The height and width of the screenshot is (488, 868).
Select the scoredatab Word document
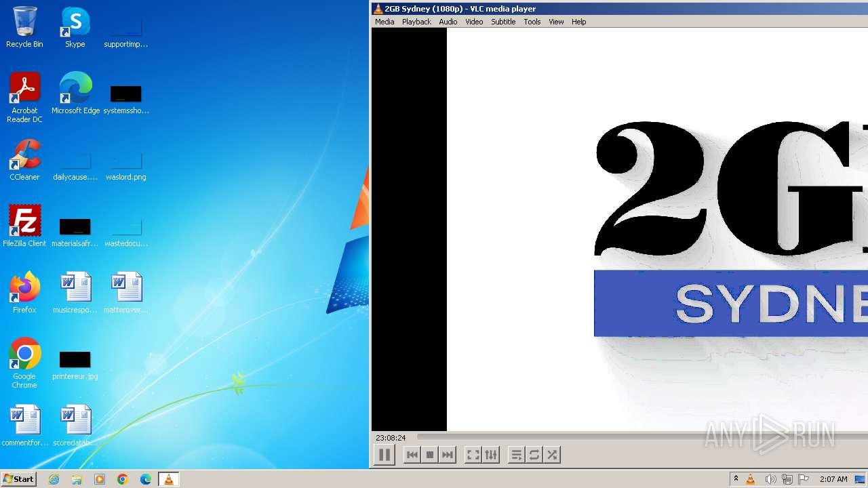coord(75,426)
